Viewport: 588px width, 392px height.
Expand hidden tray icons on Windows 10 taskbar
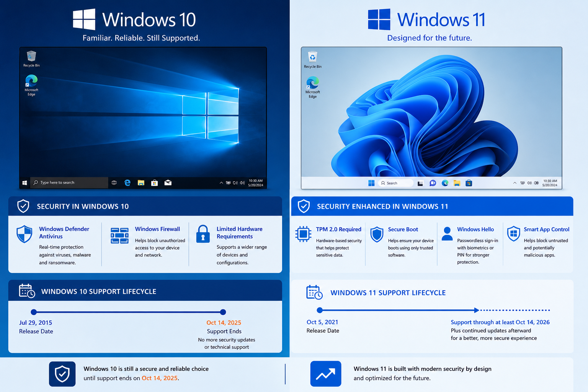coord(221,183)
